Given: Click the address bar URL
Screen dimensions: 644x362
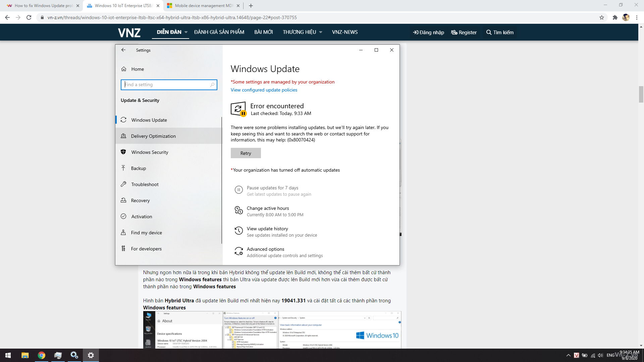Looking at the screenshot, I should [172, 17].
